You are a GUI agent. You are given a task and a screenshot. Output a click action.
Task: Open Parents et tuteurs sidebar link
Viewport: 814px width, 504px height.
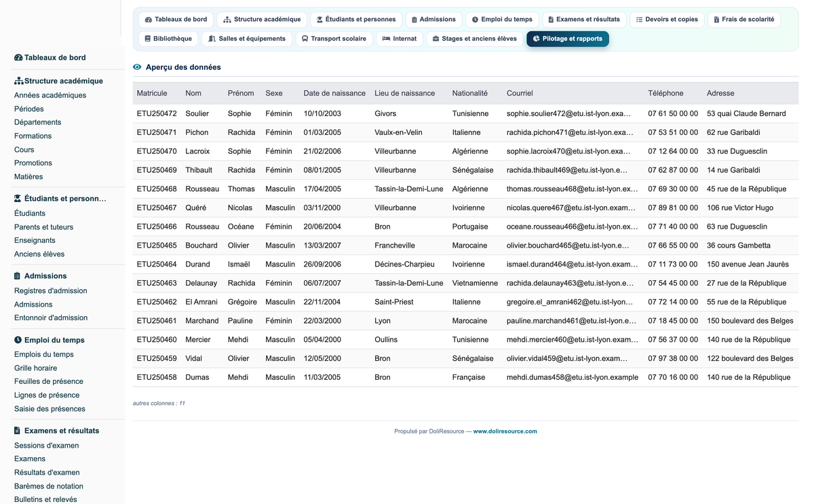tap(43, 227)
